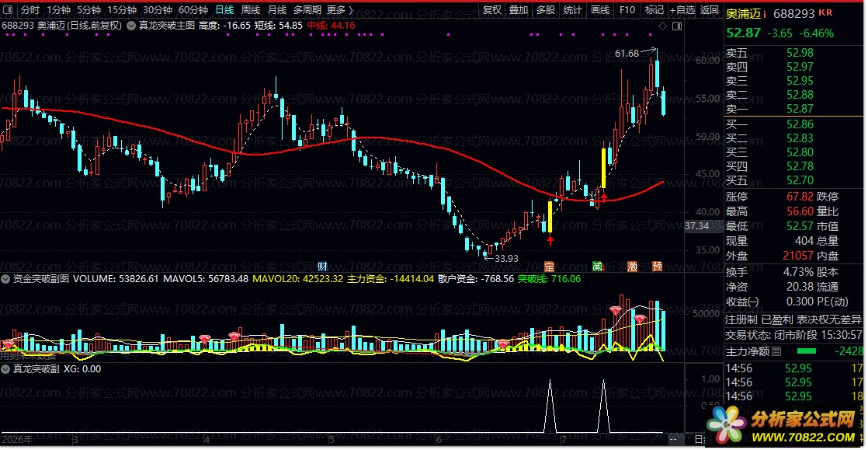The width and height of the screenshot is (868, 450).
Task: Click the 61.68 high price label
Action: click(627, 54)
